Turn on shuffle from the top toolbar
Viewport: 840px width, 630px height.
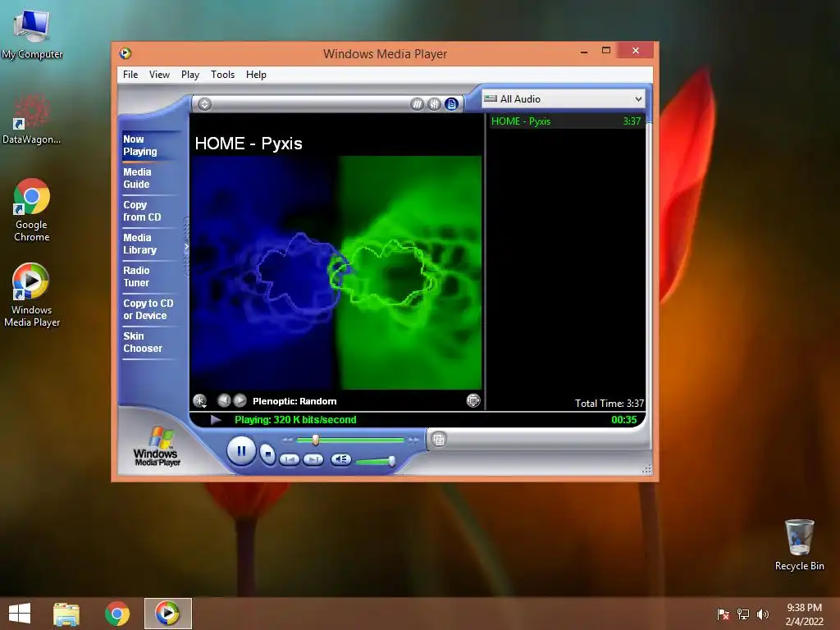tap(417, 104)
